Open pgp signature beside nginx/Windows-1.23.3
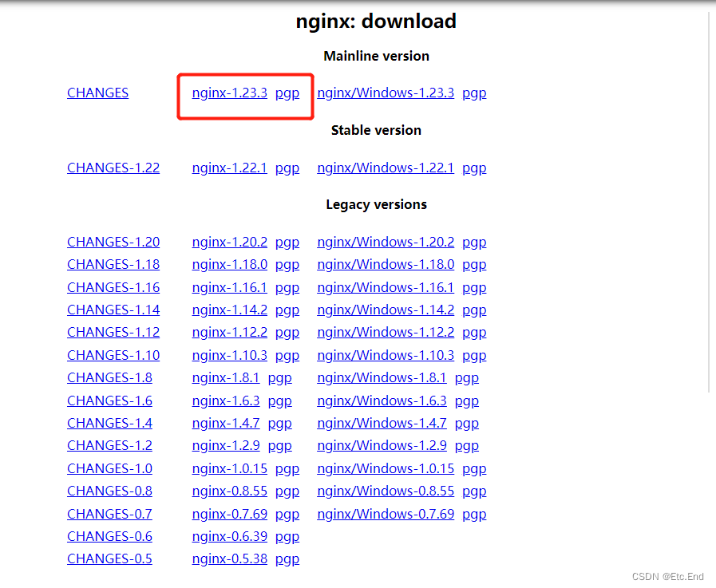 pos(474,93)
